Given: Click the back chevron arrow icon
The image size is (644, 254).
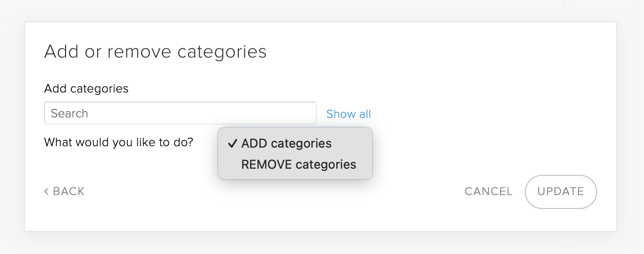Looking at the screenshot, I should [x=46, y=192].
